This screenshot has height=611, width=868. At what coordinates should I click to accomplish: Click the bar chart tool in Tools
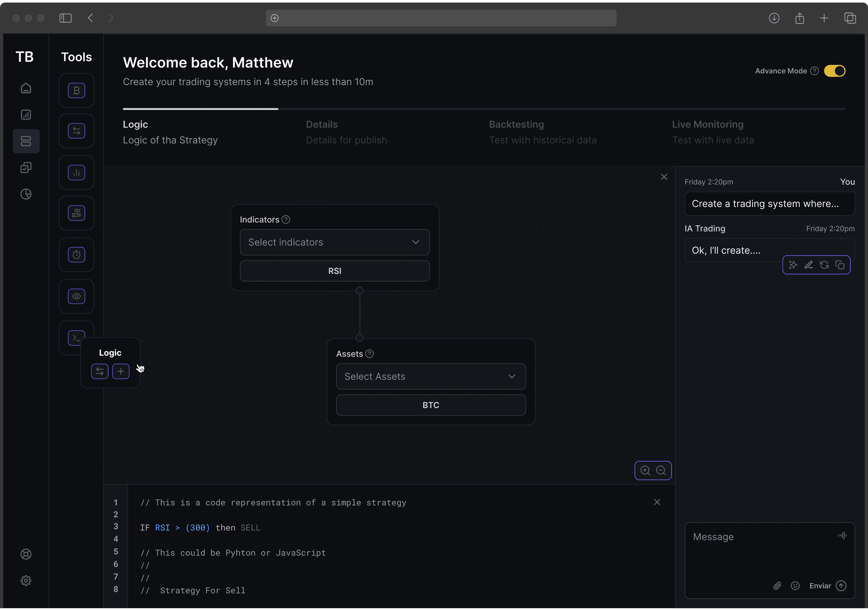[x=76, y=173]
